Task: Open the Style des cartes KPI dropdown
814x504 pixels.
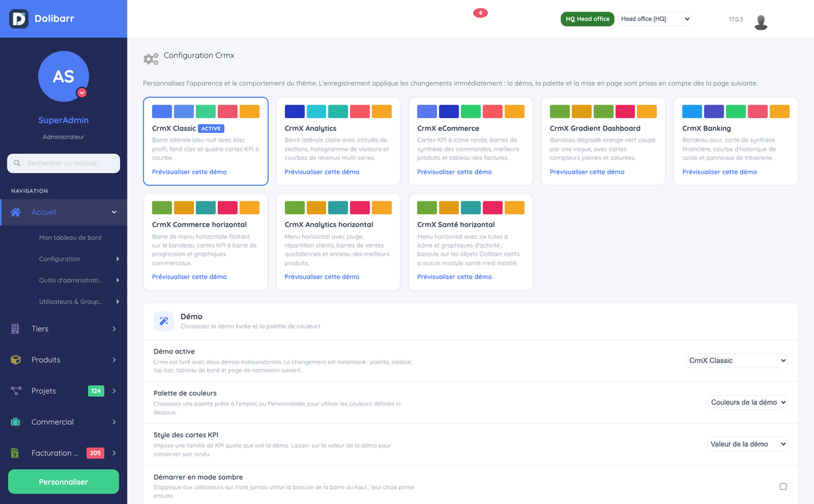Action: pos(748,444)
